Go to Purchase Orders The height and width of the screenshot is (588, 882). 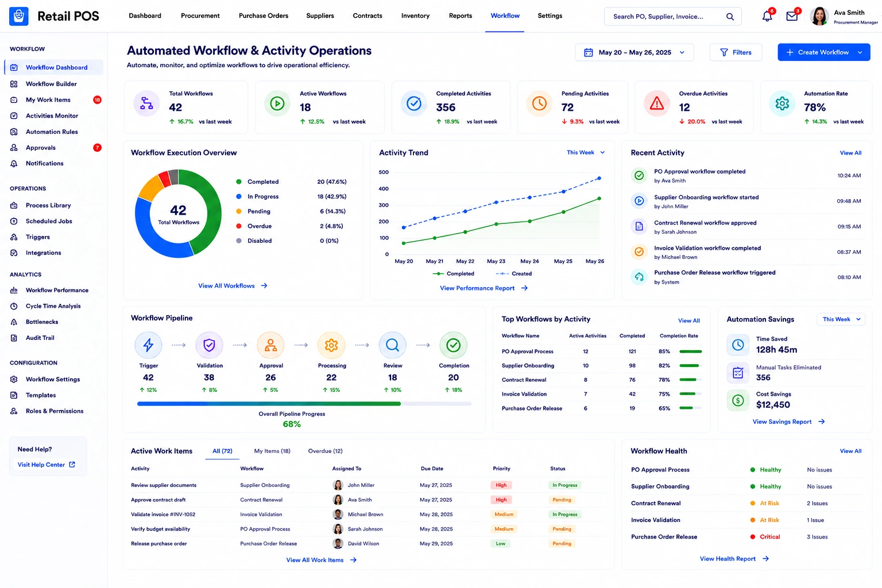click(x=264, y=16)
